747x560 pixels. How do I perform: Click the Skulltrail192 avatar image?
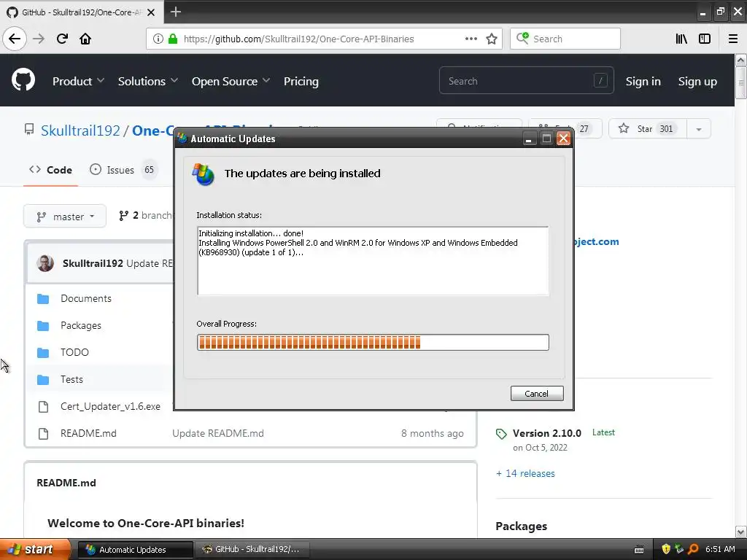(45, 262)
